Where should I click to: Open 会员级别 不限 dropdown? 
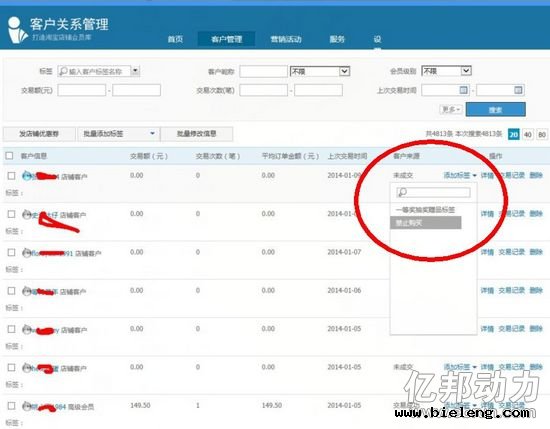446,71
